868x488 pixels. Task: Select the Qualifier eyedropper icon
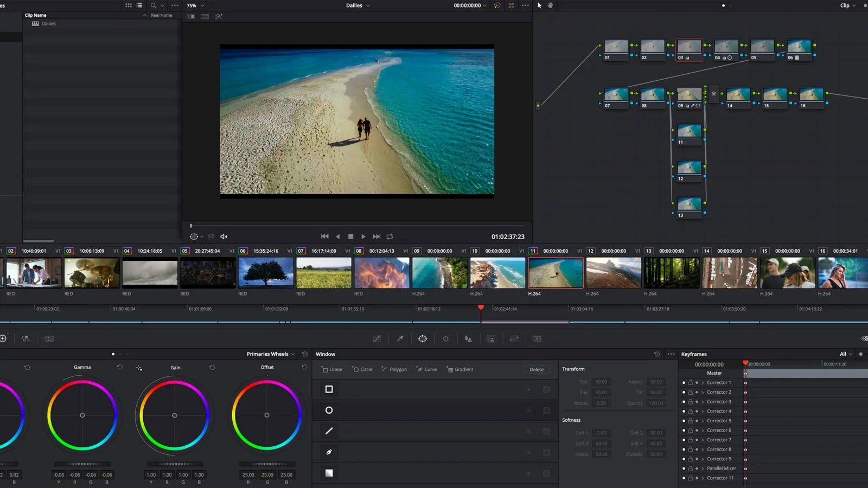point(400,339)
